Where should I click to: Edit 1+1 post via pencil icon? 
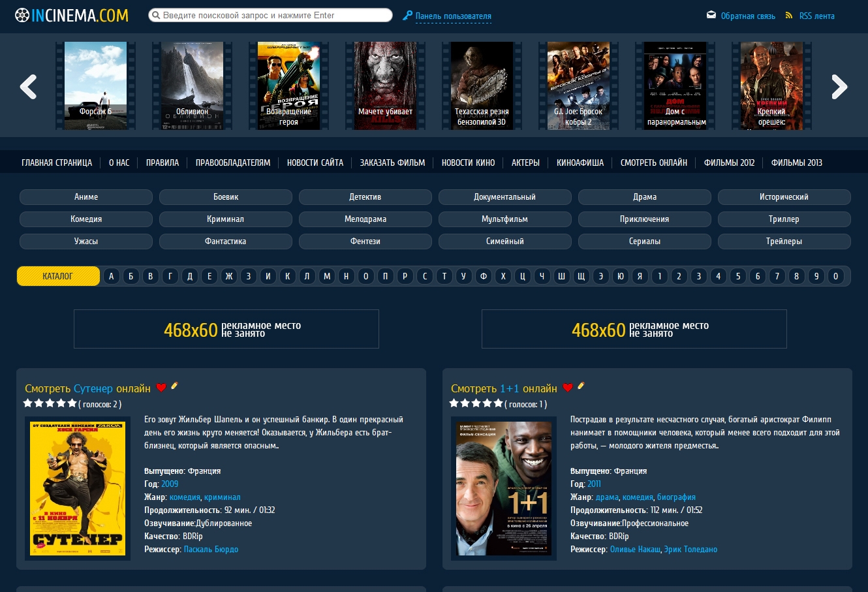pyautogui.click(x=581, y=386)
